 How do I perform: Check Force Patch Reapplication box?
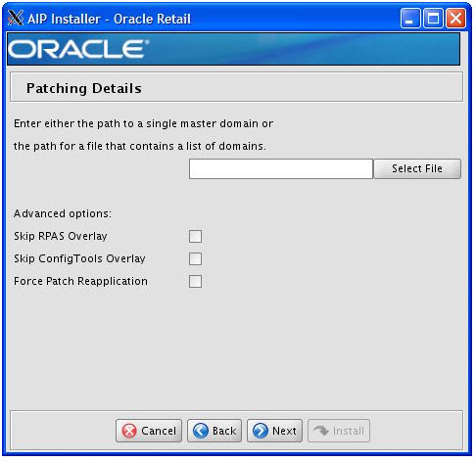195,281
